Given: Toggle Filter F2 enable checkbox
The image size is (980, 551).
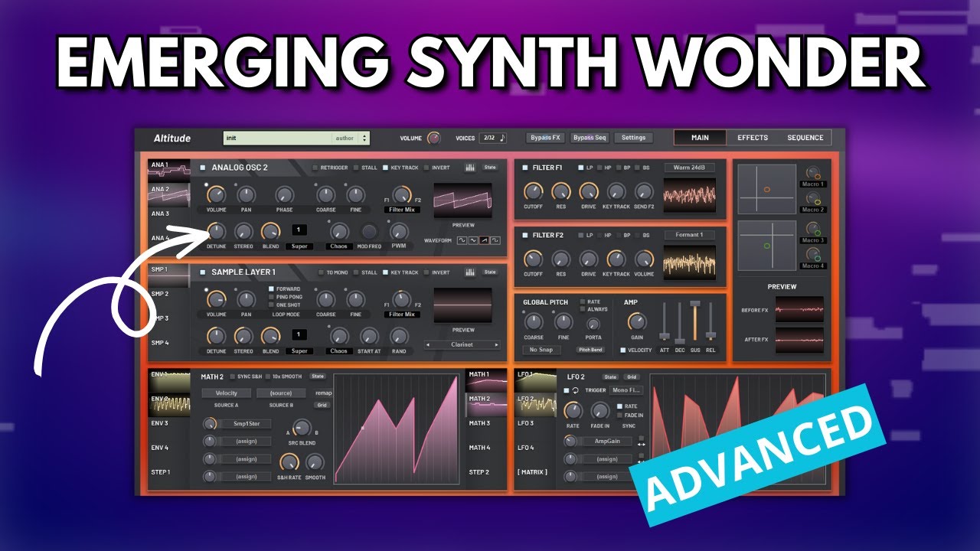Looking at the screenshot, I should pos(524,235).
